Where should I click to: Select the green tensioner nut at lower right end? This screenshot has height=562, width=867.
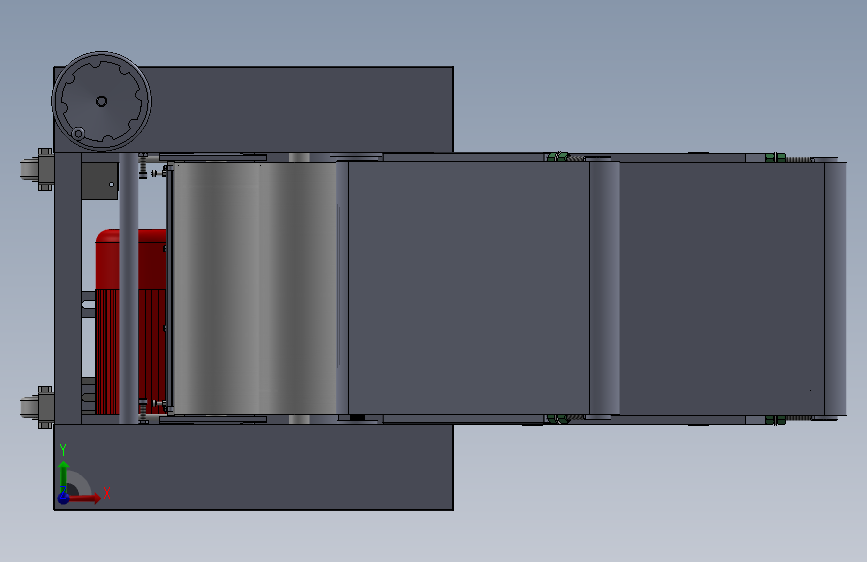pyautogui.click(x=775, y=420)
